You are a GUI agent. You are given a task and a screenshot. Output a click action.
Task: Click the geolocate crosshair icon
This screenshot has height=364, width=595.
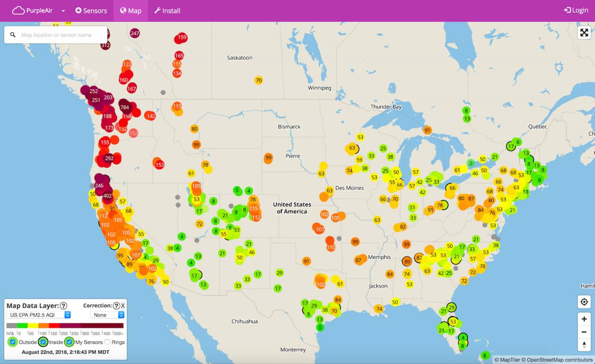pyautogui.click(x=584, y=302)
